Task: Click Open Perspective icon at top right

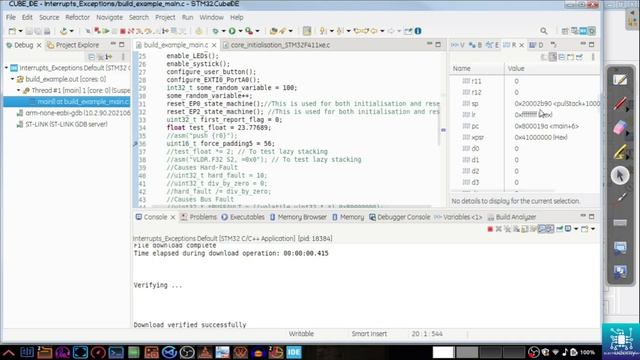Action: coord(565,31)
